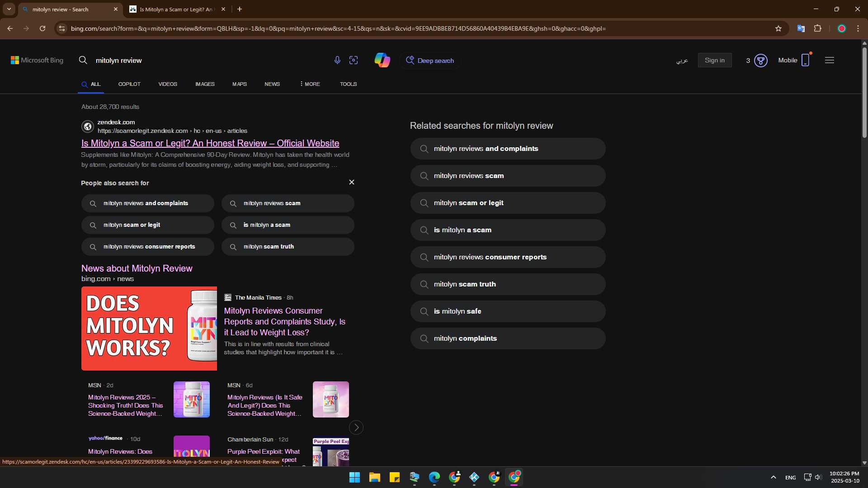
Task: Click the 'DOES MITOLYN WORKS?' news thumbnail
Action: tap(149, 328)
